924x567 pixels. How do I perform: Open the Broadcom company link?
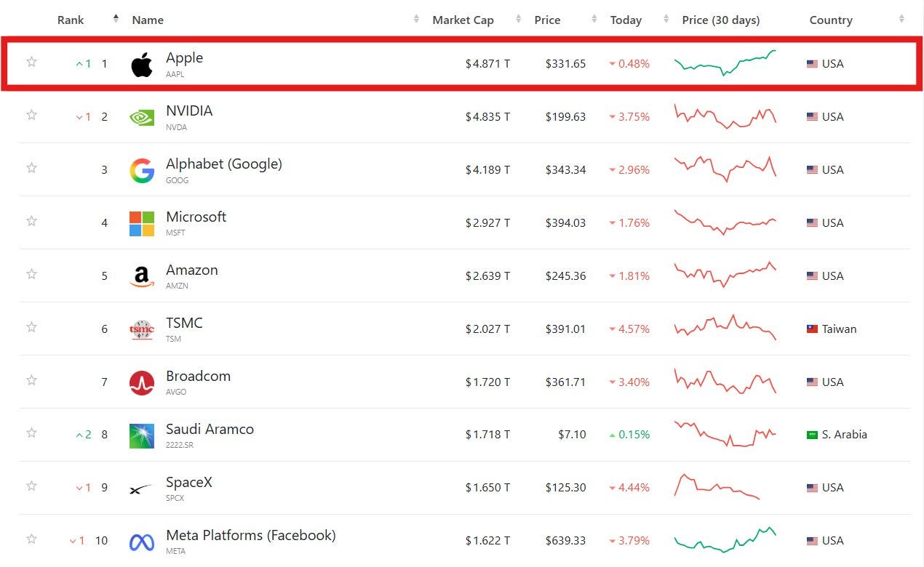pos(198,377)
